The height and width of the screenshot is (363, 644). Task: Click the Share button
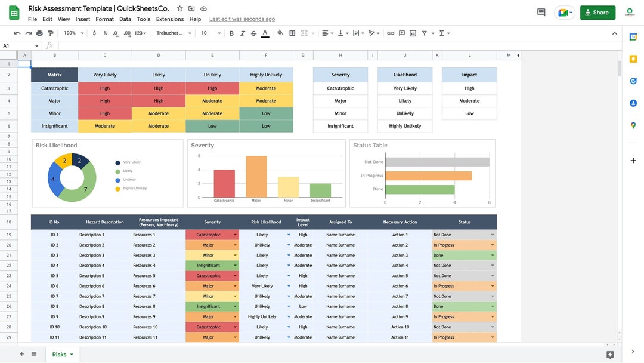597,12
